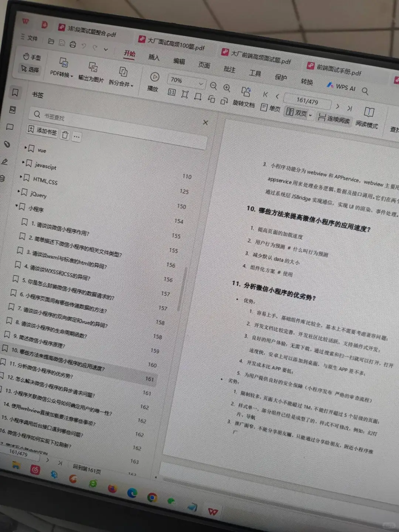Delete bookmark using the trash icon
Screen dimensions: 399x532
click(x=65, y=135)
